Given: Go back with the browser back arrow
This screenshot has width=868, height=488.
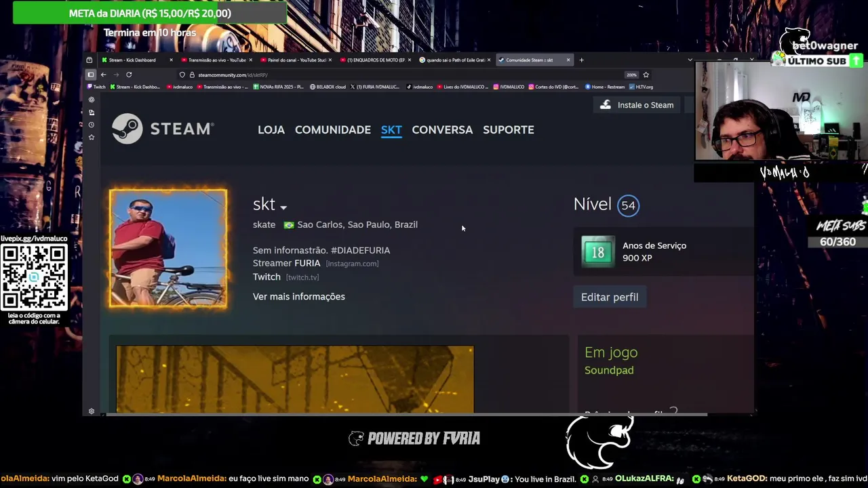Looking at the screenshot, I should click(x=103, y=75).
